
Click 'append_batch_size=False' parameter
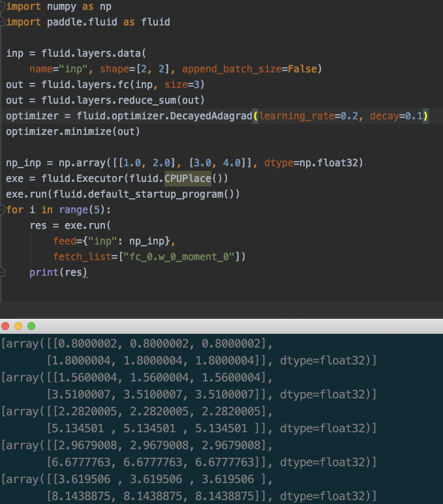point(250,69)
